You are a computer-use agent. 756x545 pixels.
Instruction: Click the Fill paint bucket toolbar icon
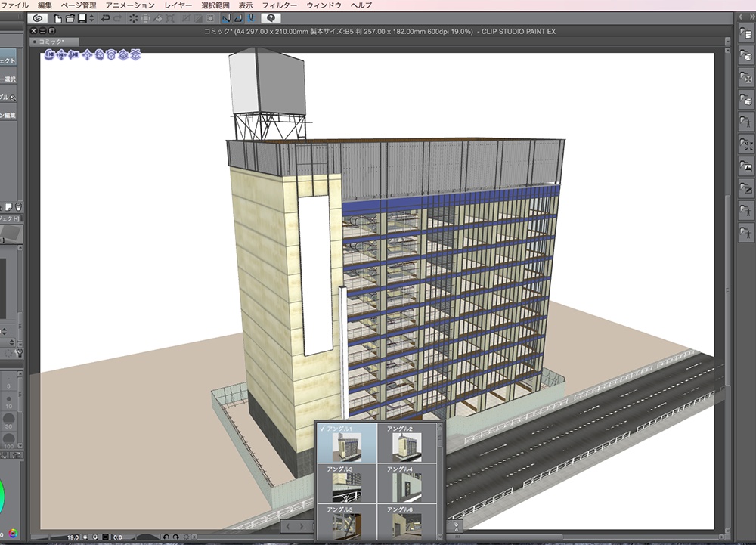pyautogui.click(x=158, y=18)
